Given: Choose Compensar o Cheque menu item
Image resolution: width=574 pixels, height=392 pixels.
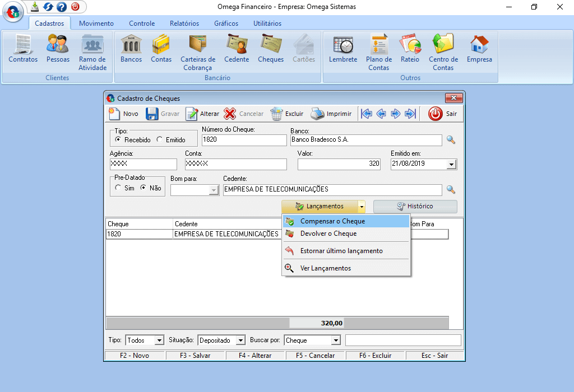Looking at the screenshot, I should coord(332,221).
